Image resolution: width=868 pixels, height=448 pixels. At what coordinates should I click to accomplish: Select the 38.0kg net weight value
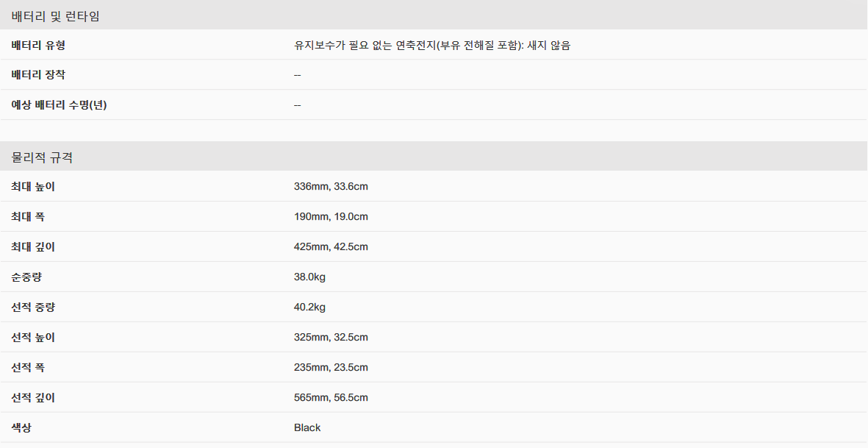pyautogui.click(x=309, y=277)
